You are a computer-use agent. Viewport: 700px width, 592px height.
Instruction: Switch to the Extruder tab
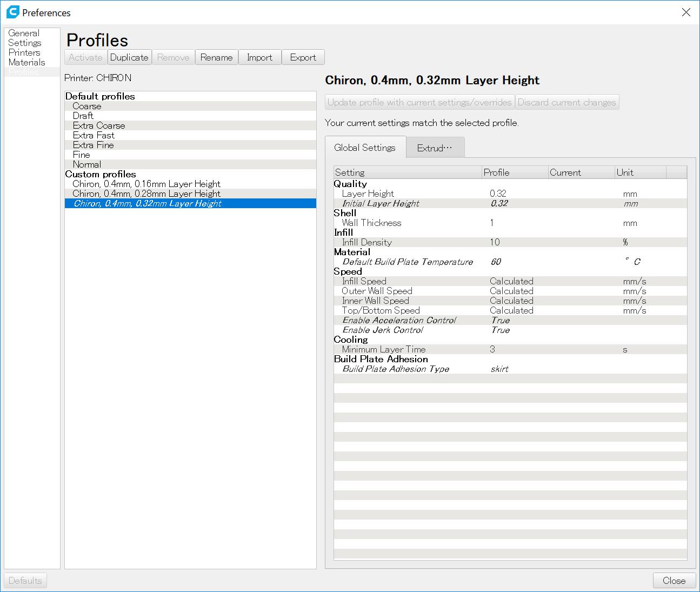pos(435,148)
